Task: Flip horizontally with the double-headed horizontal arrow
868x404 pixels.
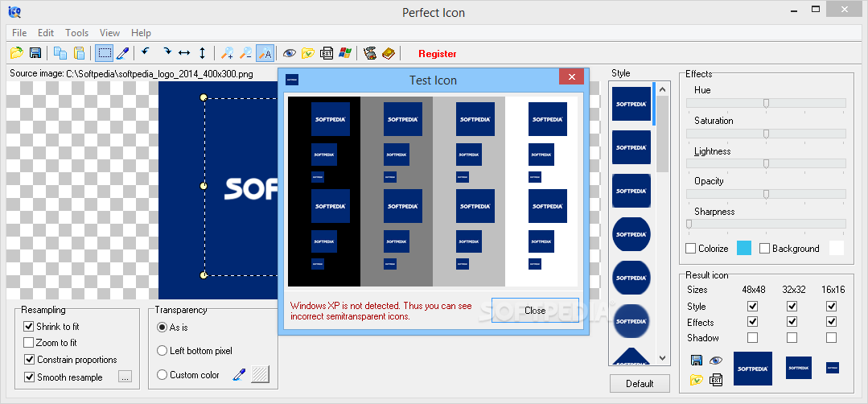Action: click(x=183, y=53)
